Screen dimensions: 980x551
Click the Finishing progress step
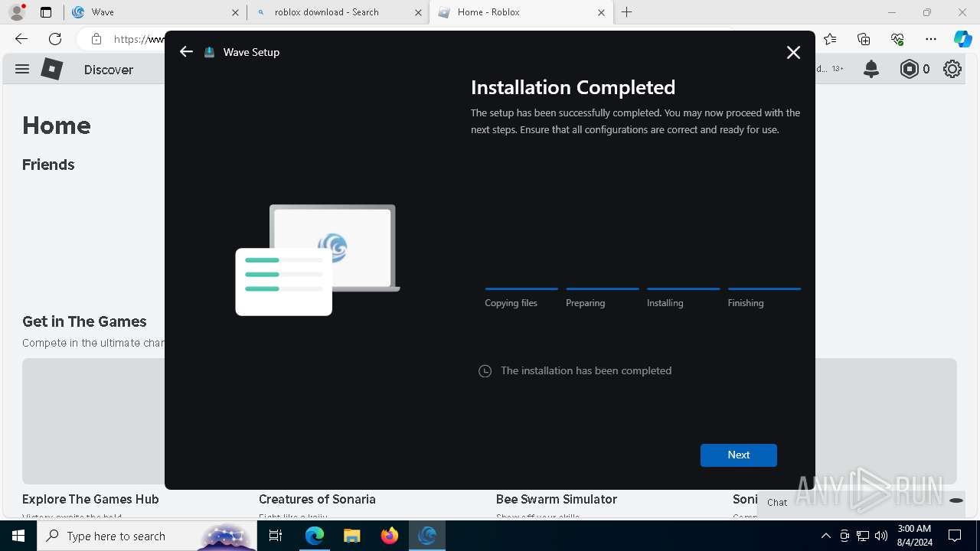(764, 297)
